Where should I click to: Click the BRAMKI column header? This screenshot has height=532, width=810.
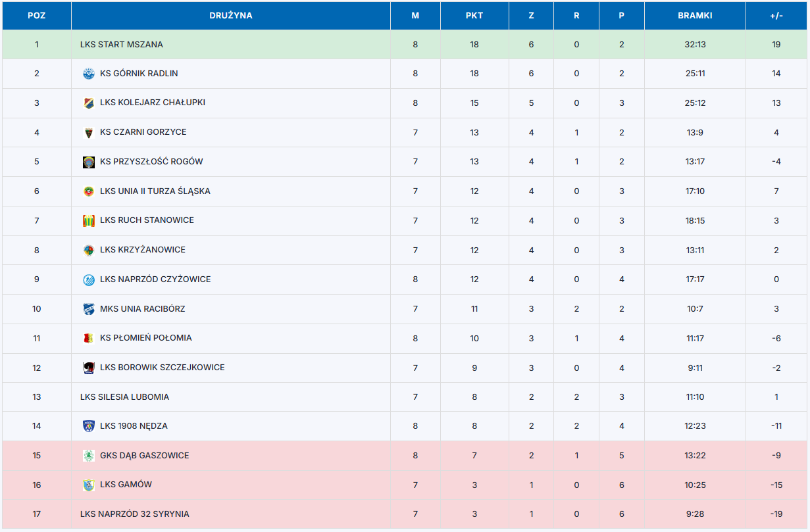695,16
